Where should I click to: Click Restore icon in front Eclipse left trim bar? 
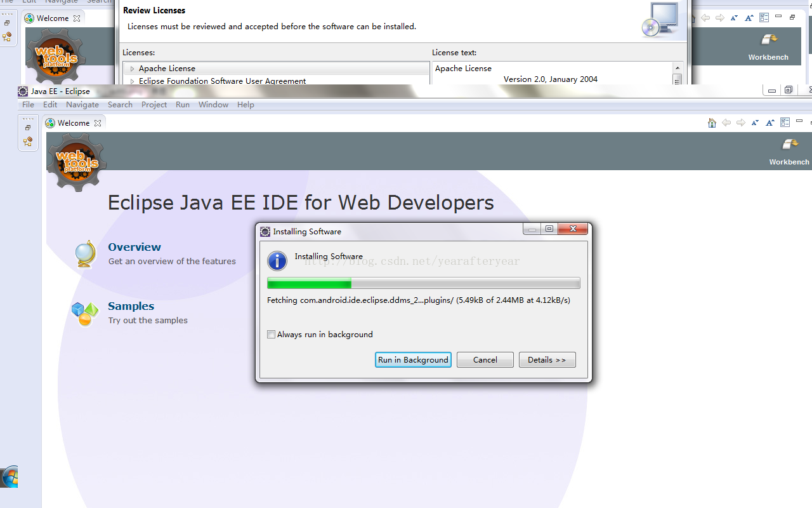coord(28,128)
